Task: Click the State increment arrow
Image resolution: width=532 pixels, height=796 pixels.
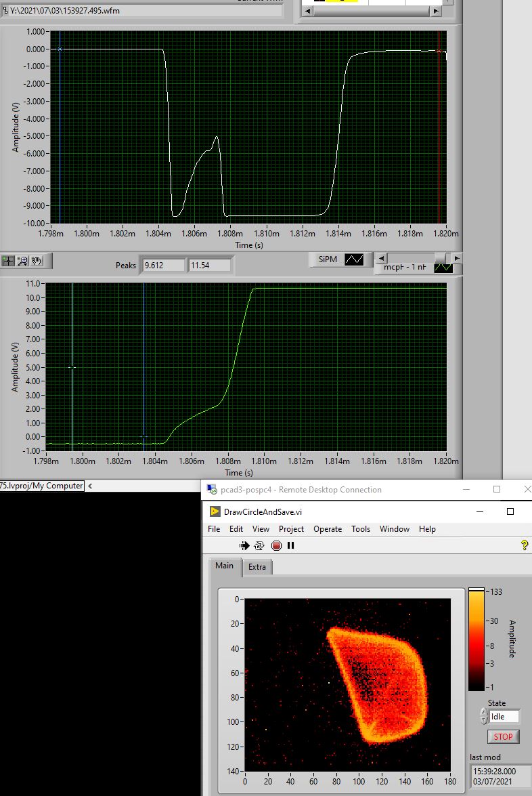Action: coord(485,712)
